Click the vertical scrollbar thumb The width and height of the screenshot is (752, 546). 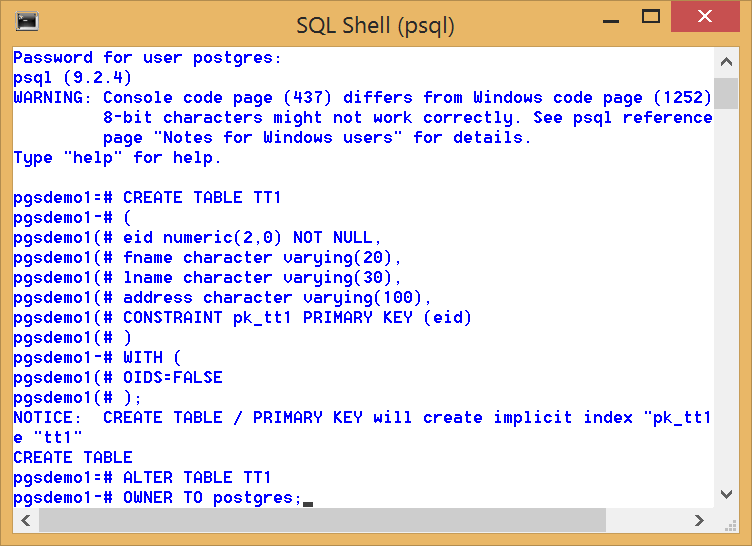coord(727,93)
